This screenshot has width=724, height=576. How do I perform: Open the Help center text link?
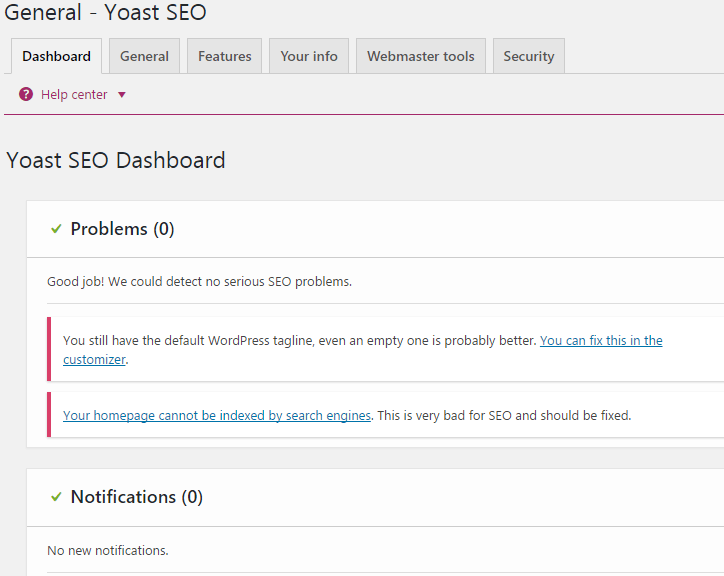pyautogui.click(x=74, y=95)
